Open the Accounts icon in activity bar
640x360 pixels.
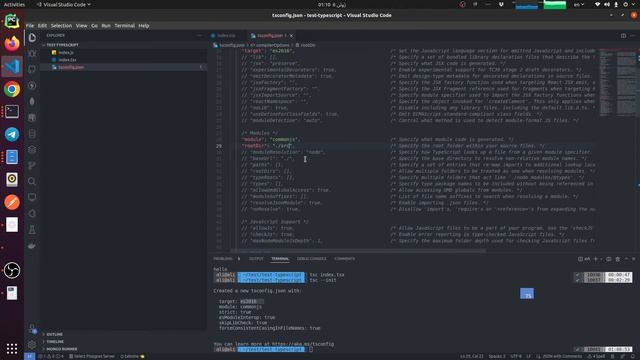point(32,329)
